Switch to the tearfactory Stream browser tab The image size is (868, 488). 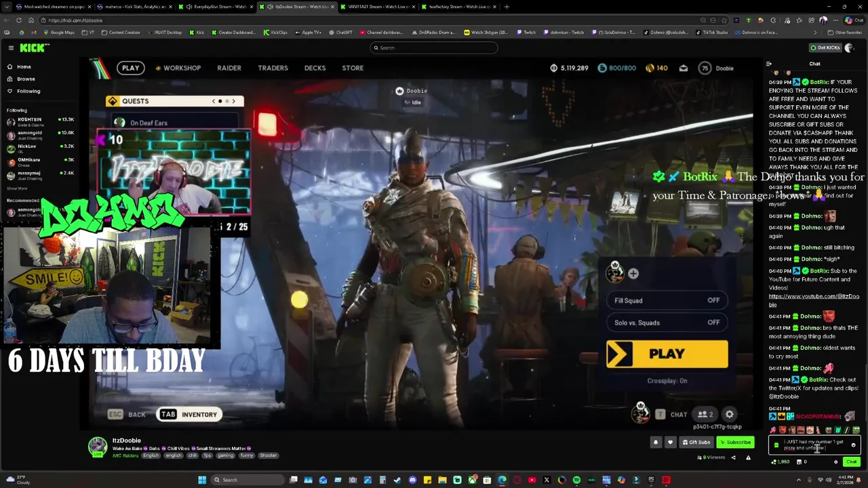tap(457, 7)
